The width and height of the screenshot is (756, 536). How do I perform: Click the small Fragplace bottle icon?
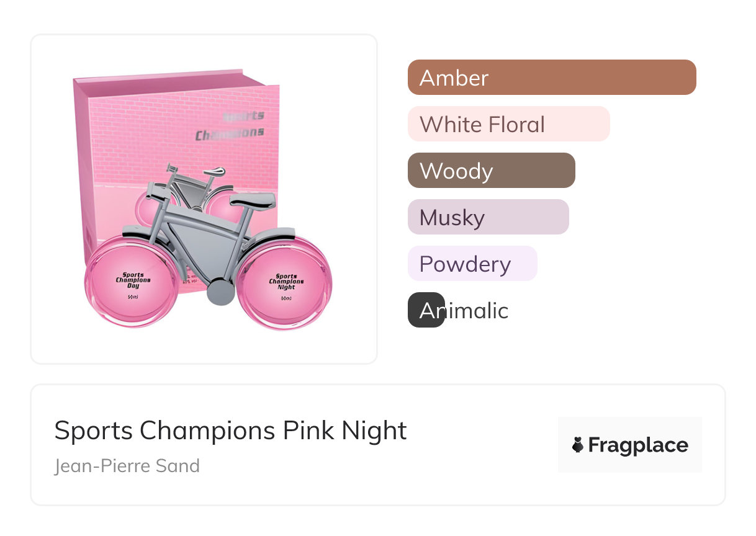pos(578,445)
